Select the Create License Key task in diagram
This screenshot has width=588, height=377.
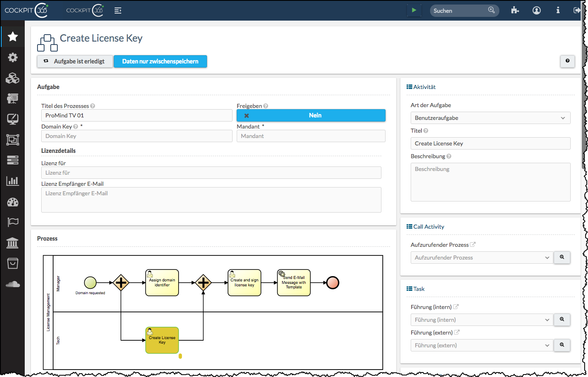(162, 340)
